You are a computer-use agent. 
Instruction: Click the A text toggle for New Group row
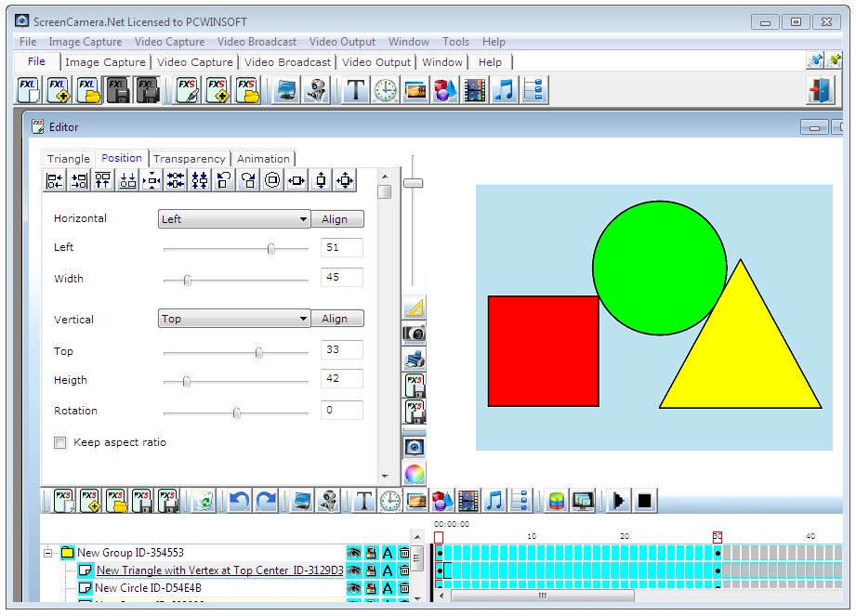388,553
